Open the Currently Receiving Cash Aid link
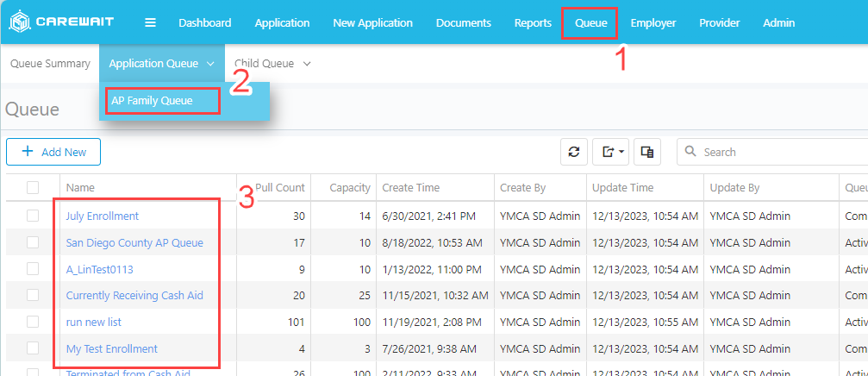 point(134,296)
